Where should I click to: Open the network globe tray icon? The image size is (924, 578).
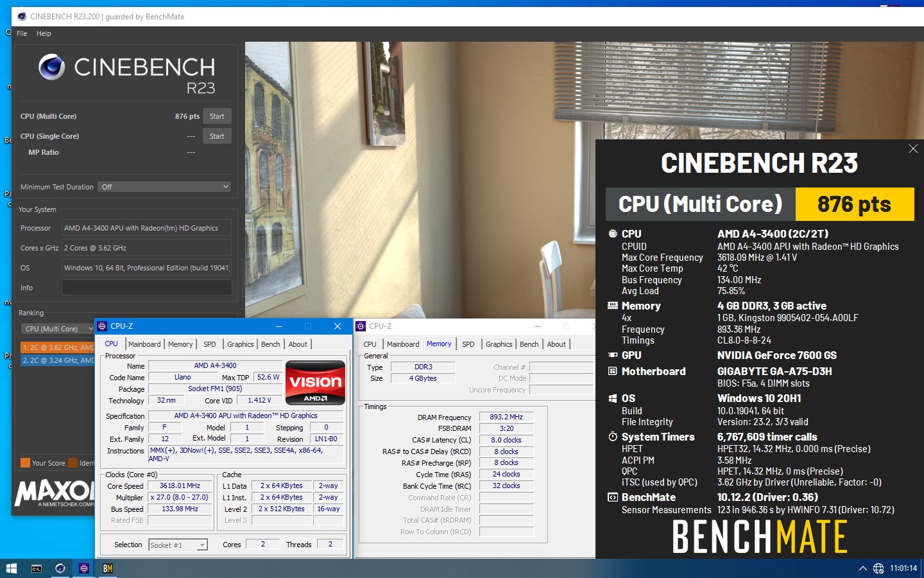[x=878, y=568]
